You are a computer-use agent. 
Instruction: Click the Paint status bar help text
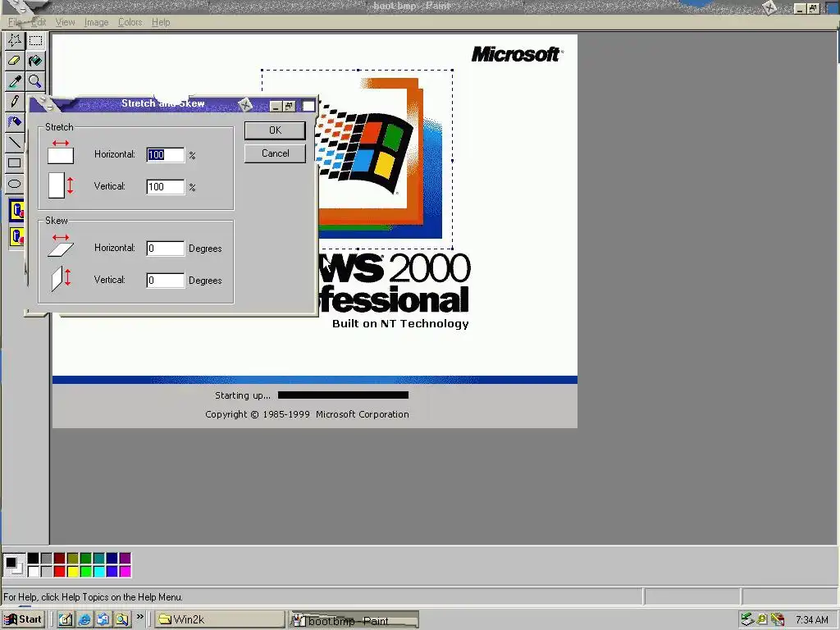(x=94, y=597)
